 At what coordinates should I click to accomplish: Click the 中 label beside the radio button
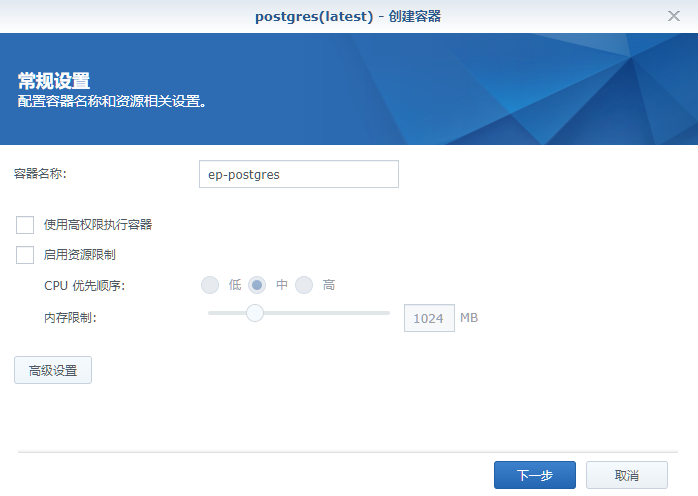coord(282,285)
